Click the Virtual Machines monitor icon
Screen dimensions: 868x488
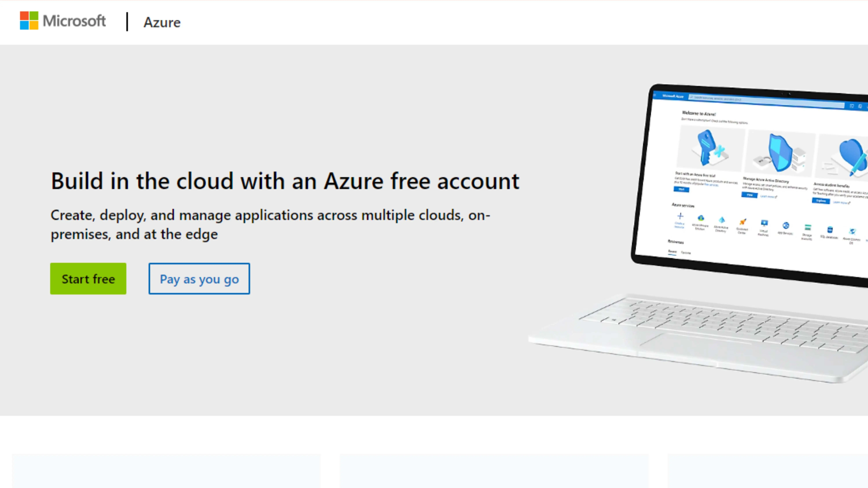(x=764, y=223)
